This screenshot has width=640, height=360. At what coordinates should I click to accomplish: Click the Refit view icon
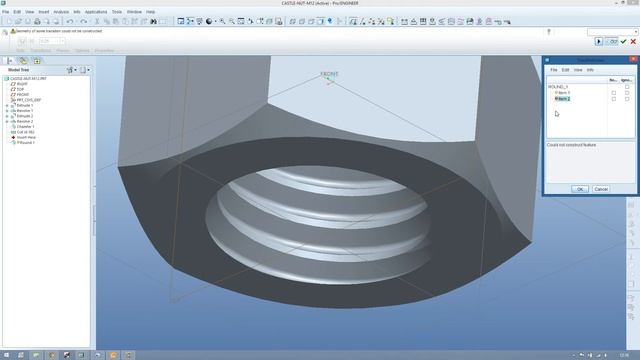tap(241, 21)
